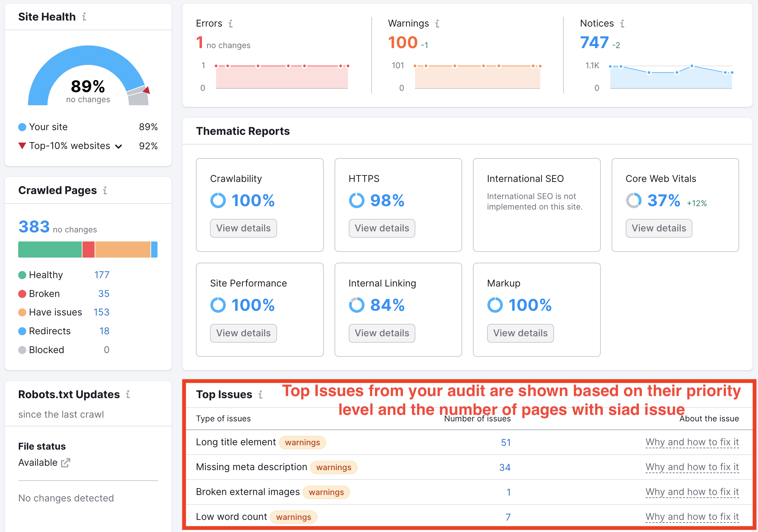Click the Site Health info icon
The height and width of the screenshot is (532, 758).
(x=84, y=16)
